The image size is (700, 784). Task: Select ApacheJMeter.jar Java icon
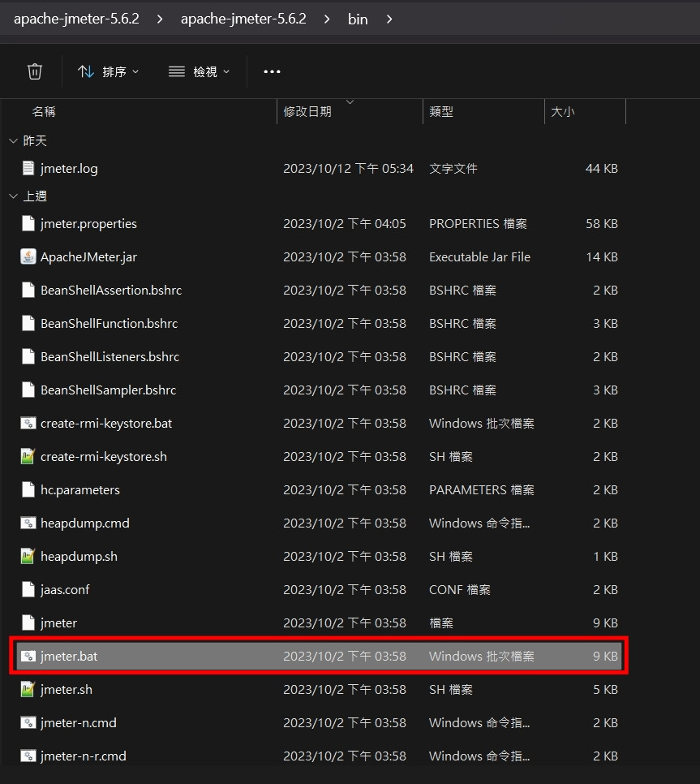[x=28, y=256]
